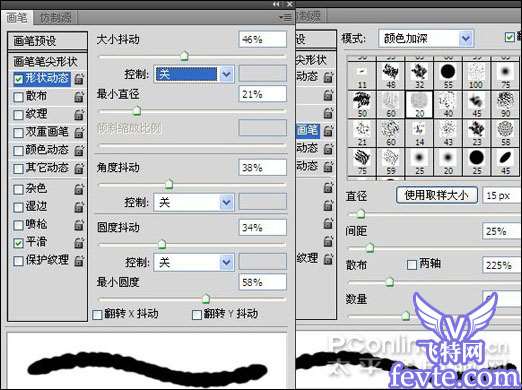Click 间距 value field 25%
The width and height of the screenshot is (522, 390).
[502, 231]
